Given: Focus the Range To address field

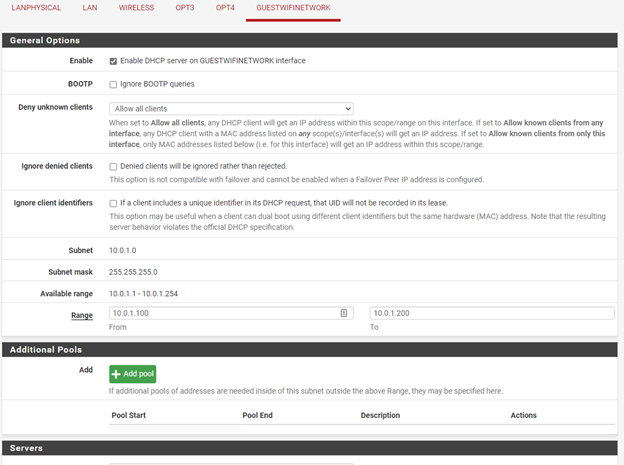Looking at the screenshot, I should (491, 313).
